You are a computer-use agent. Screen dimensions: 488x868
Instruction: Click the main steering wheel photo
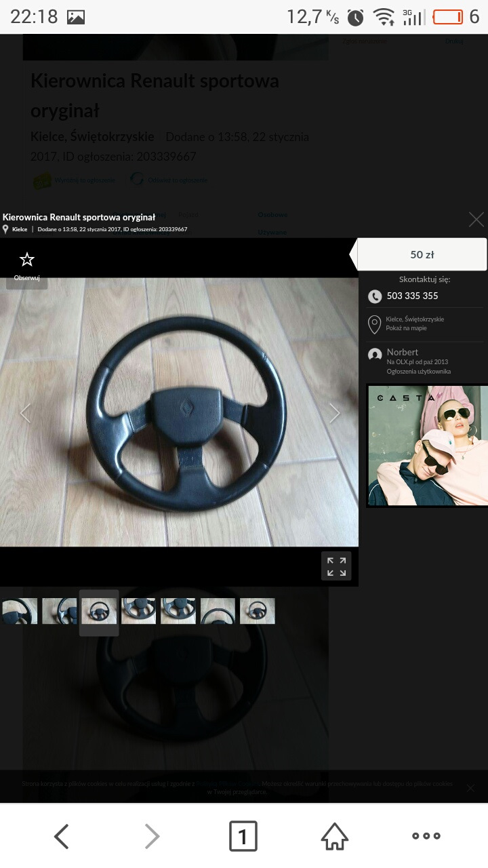(x=179, y=412)
